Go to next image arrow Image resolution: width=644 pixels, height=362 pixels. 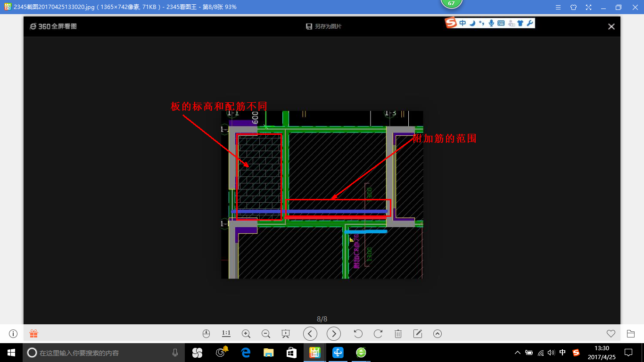(334, 334)
